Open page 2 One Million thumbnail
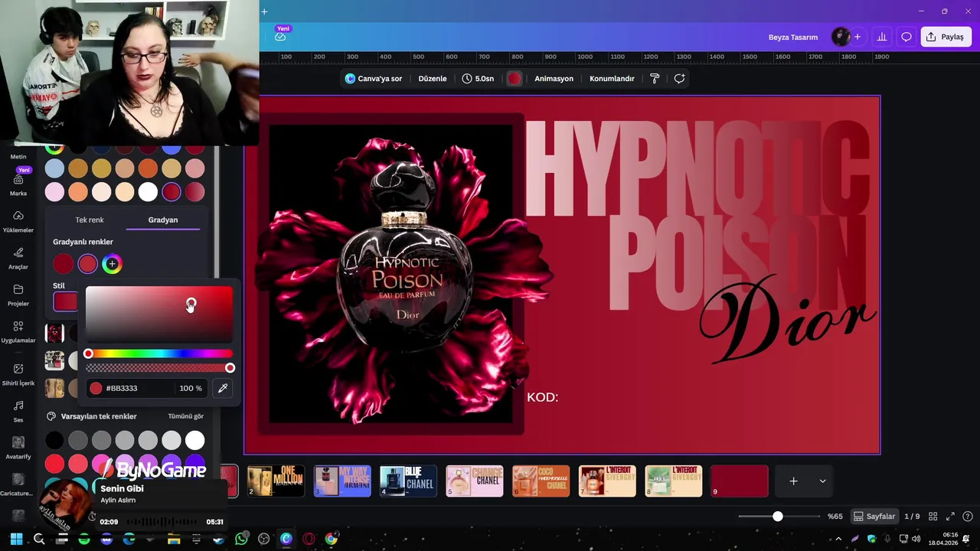980x551 pixels. (x=276, y=481)
